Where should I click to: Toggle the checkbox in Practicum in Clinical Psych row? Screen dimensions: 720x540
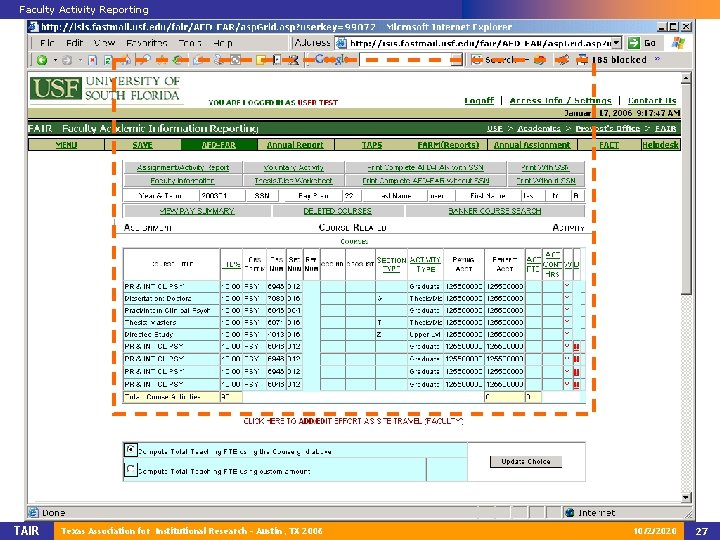click(567, 310)
